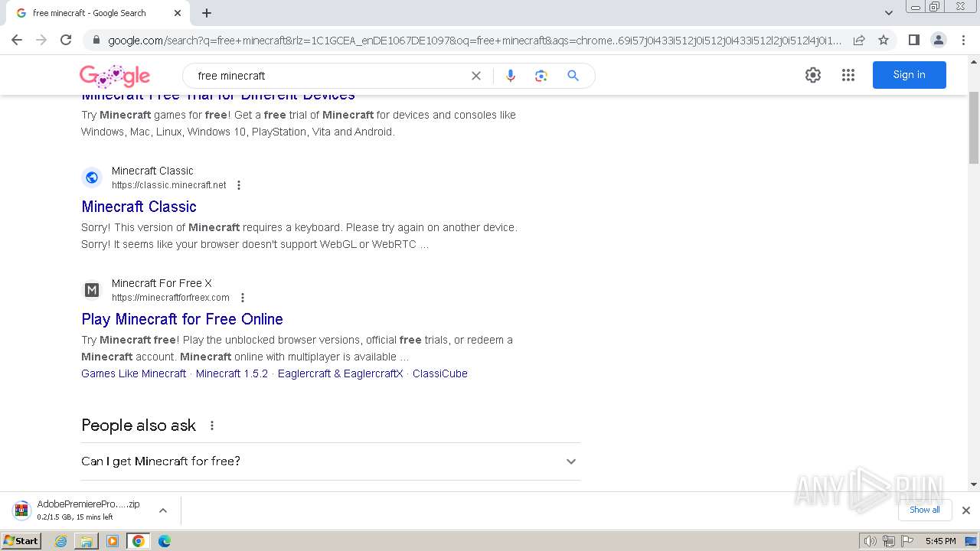Open a new browser tab
This screenshot has width=980, height=551.
pyautogui.click(x=207, y=13)
